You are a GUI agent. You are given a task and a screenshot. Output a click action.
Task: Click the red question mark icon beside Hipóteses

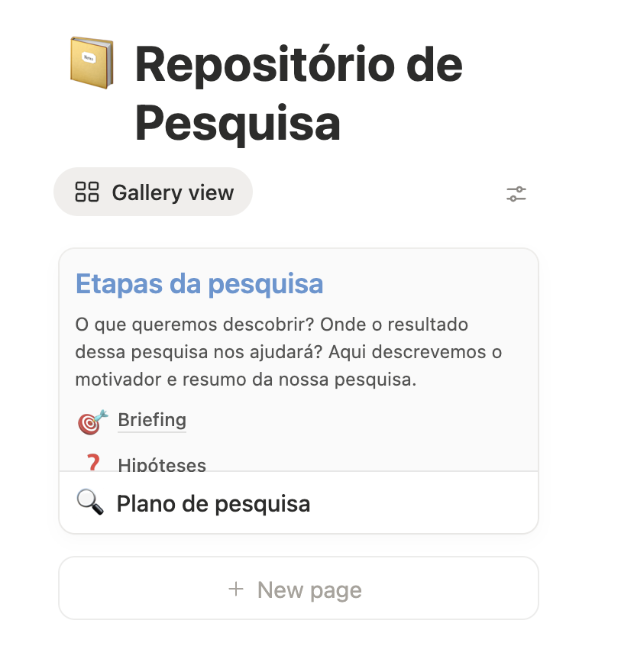92,463
